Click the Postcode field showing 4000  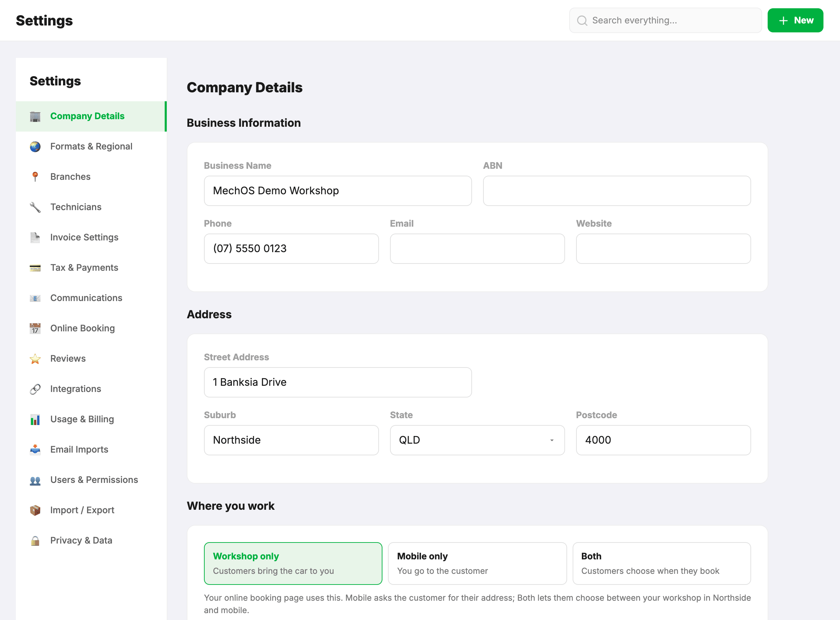[x=663, y=440]
